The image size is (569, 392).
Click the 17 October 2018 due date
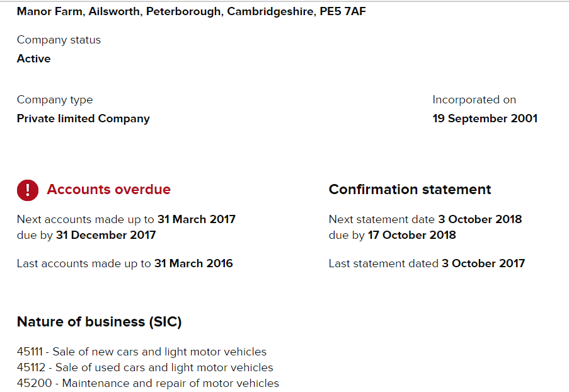(412, 235)
